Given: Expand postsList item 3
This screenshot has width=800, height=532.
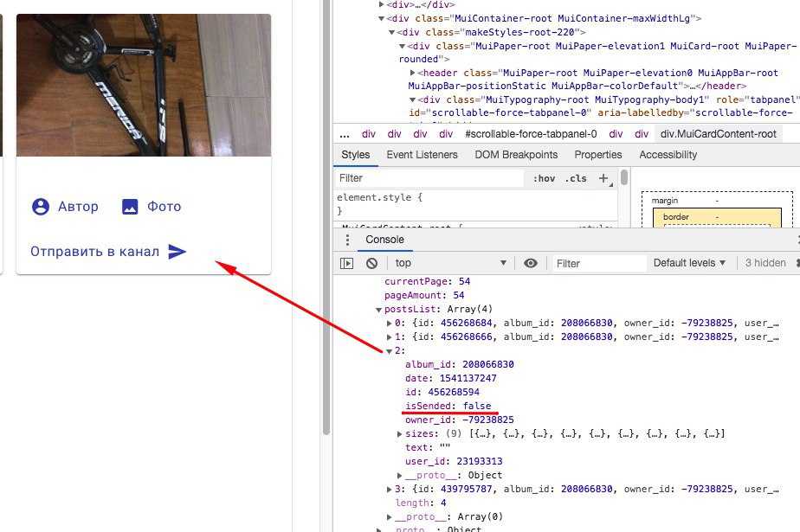Looking at the screenshot, I should coord(390,490).
